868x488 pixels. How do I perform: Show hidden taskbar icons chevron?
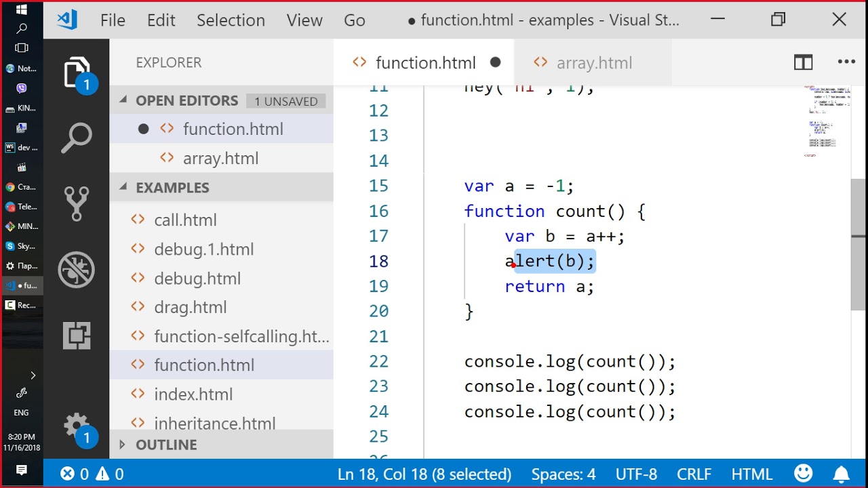click(x=33, y=375)
